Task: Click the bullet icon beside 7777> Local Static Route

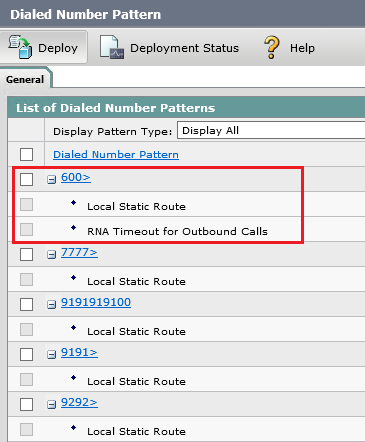Action: point(74,278)
